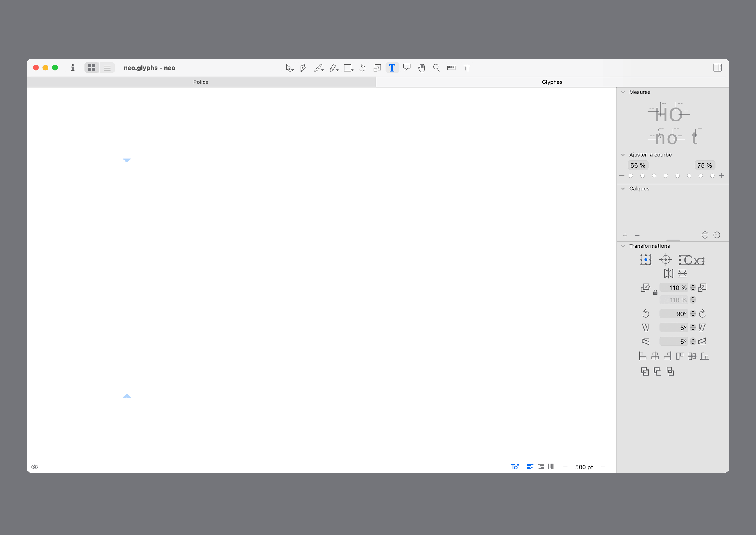756x535 pixels.
Task: Step the 90° rotation value
Action: [x=693, y=314]
